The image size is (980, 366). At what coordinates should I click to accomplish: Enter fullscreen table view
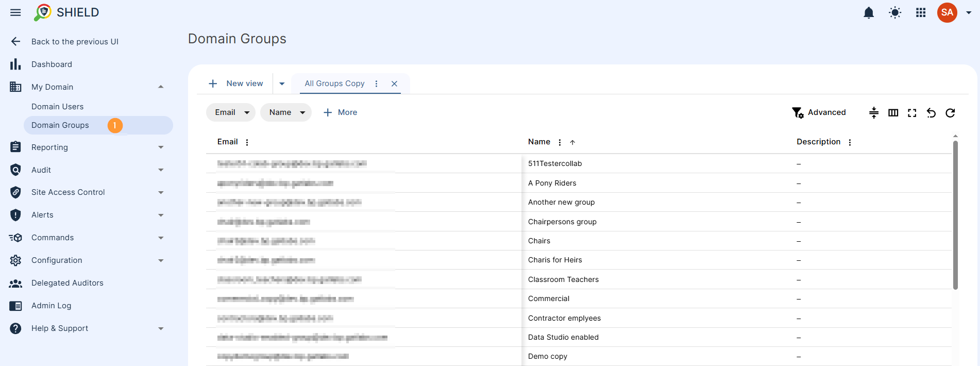[912, 112]
